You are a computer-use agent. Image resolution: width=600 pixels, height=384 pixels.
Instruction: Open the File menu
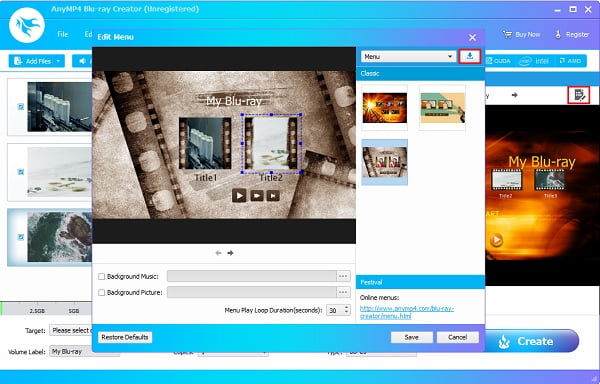coord(63,34)
